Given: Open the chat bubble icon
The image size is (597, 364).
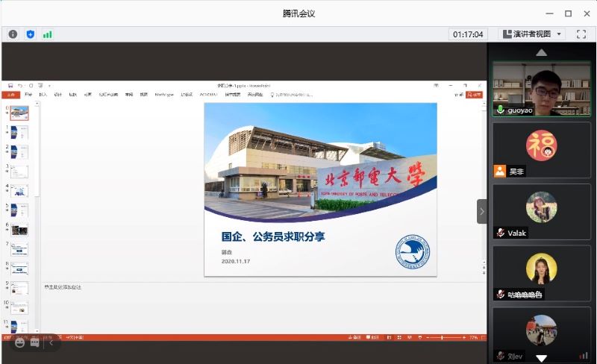Looking at the screenshot, I should 34,342.
